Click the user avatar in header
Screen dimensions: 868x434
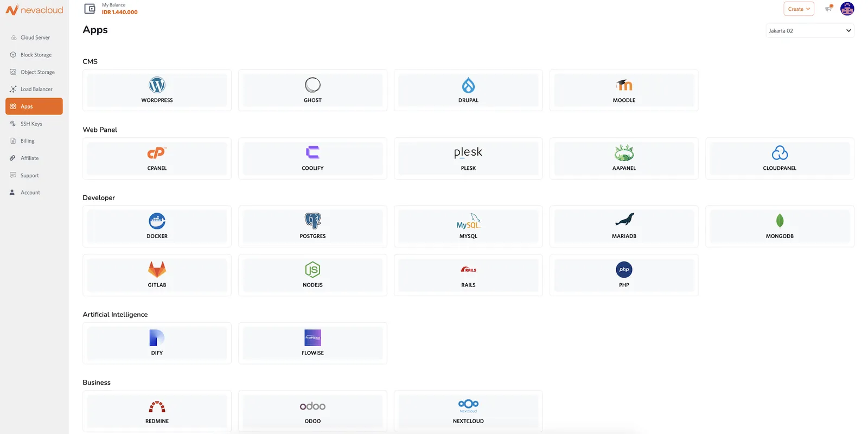tap(847, 9)
